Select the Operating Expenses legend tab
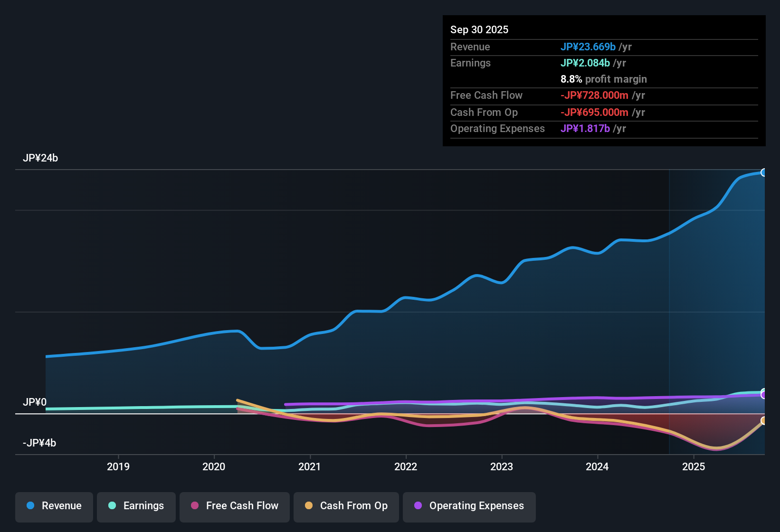The image size is (780, 532). (469, 506)
